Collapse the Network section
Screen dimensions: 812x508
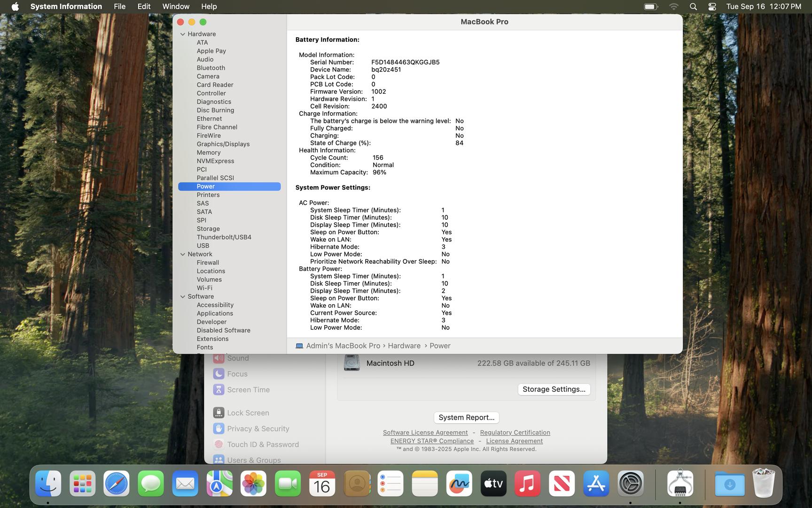point(183,254)
